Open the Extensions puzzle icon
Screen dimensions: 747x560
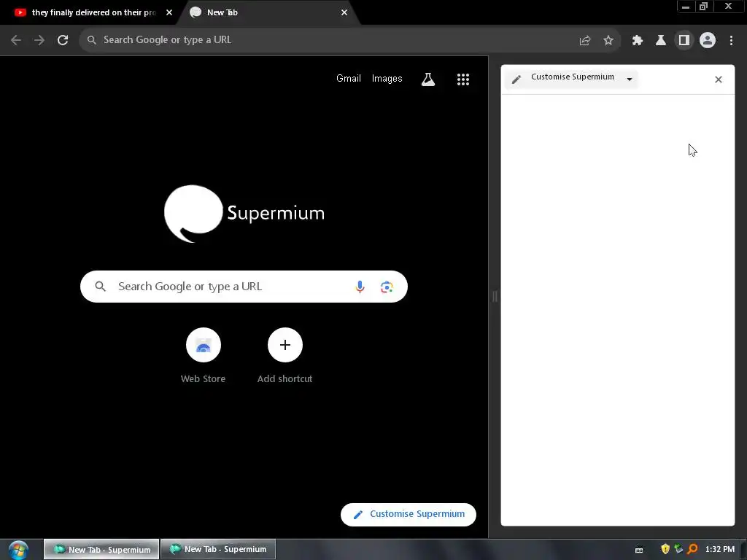(x=638, y=41)
